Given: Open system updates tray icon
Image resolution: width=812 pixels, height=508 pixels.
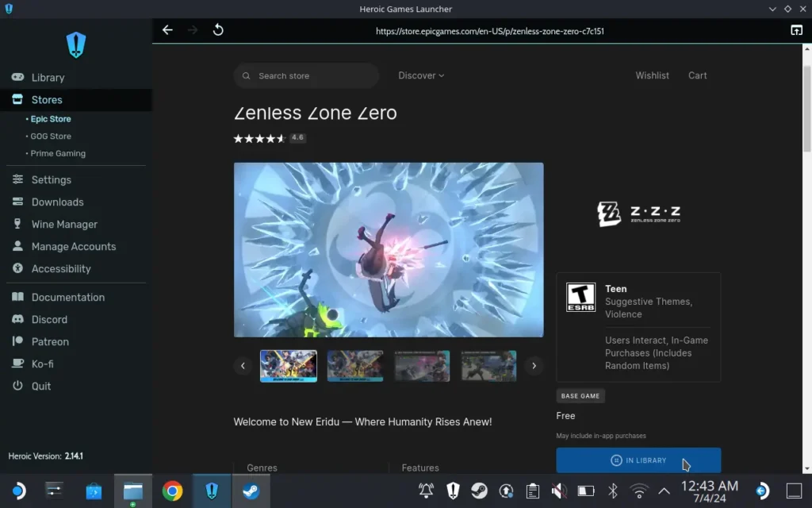Looking at the screenshot, I should click(506, 491).
